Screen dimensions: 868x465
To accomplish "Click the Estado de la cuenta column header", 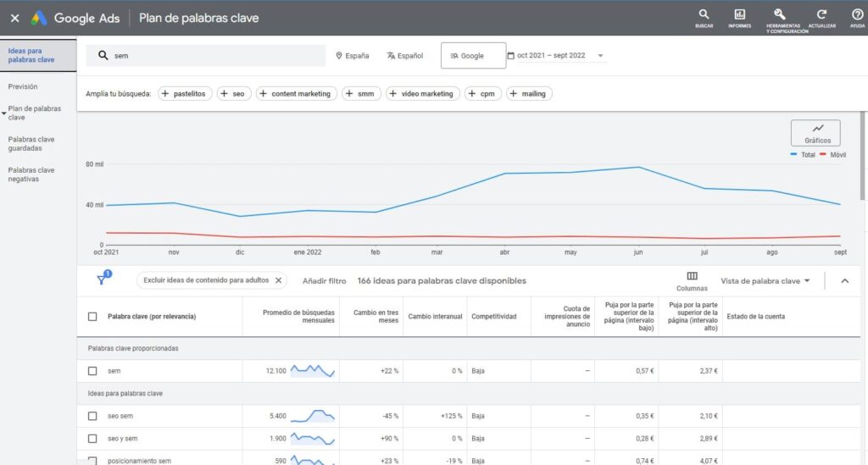I will pos(755,317).
